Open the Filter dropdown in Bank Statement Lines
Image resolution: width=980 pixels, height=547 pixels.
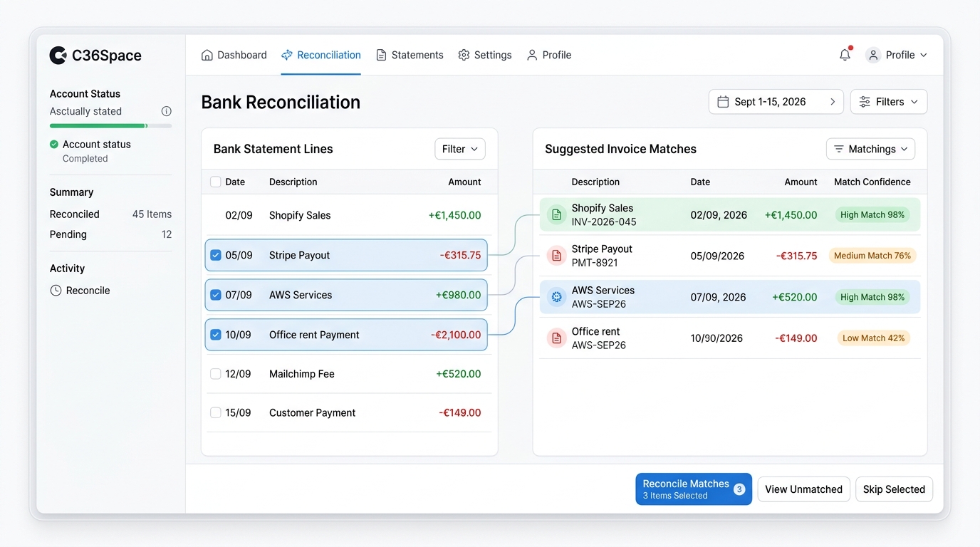(460, 149)
